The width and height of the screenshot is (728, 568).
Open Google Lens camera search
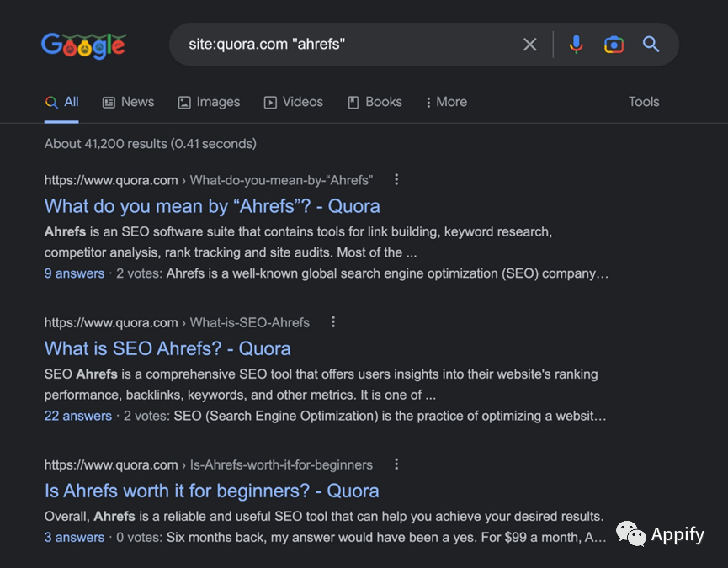614,45
